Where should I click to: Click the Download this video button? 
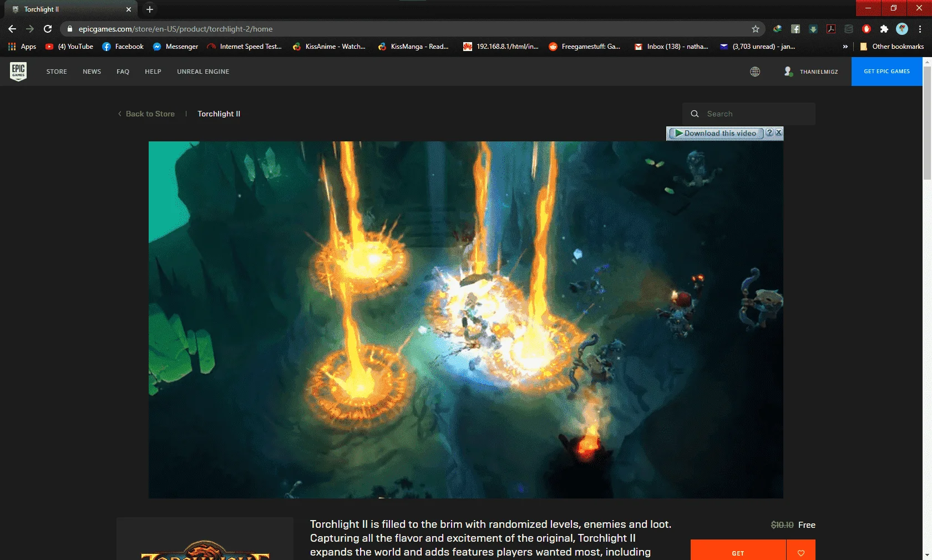click(x=716, y=133)
